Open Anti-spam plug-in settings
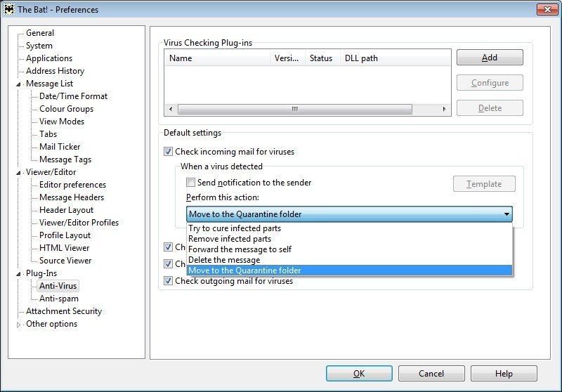 point(59,299)
